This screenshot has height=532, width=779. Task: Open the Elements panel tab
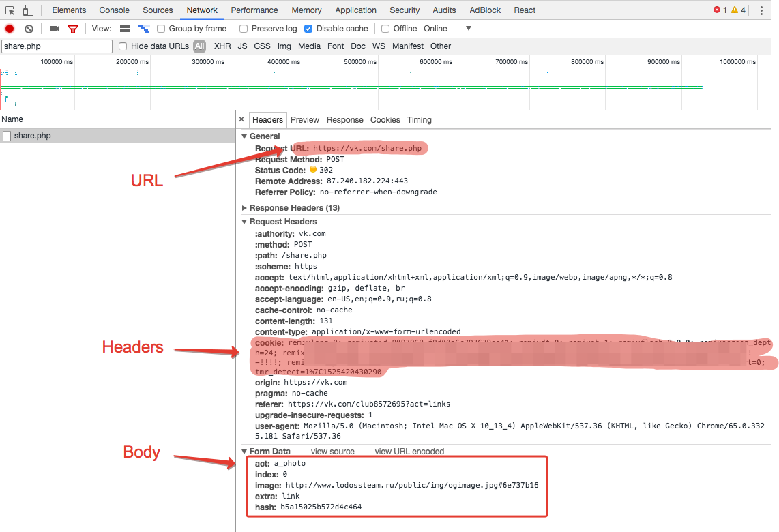[x=69, y=10]
